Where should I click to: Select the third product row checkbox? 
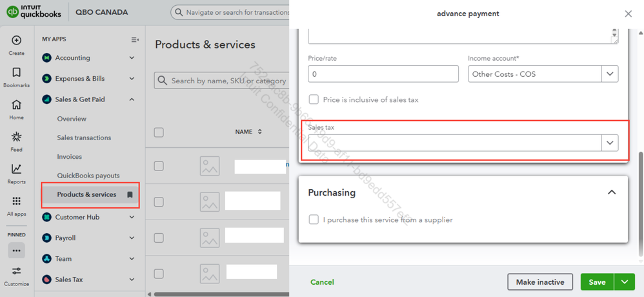tap(159, 238)
